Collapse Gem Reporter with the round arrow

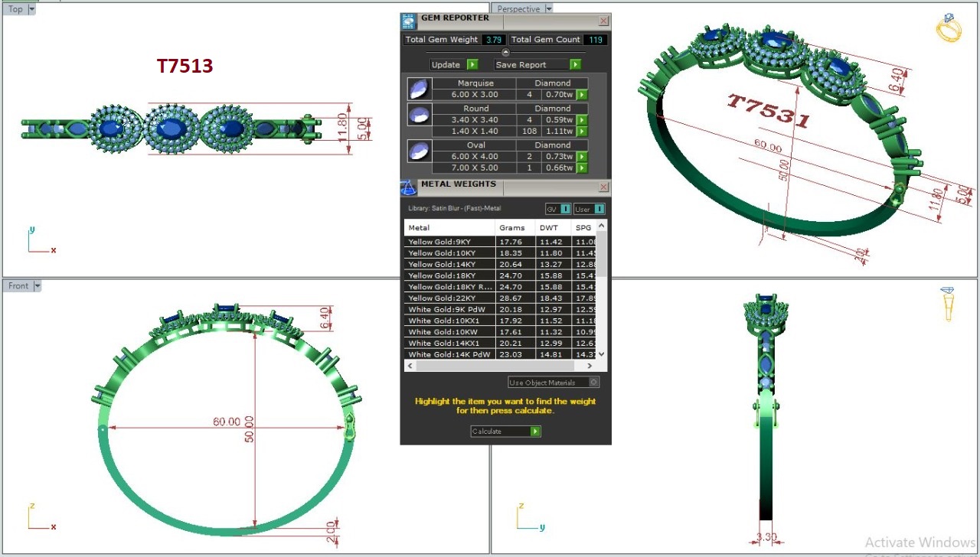point(505,52)
